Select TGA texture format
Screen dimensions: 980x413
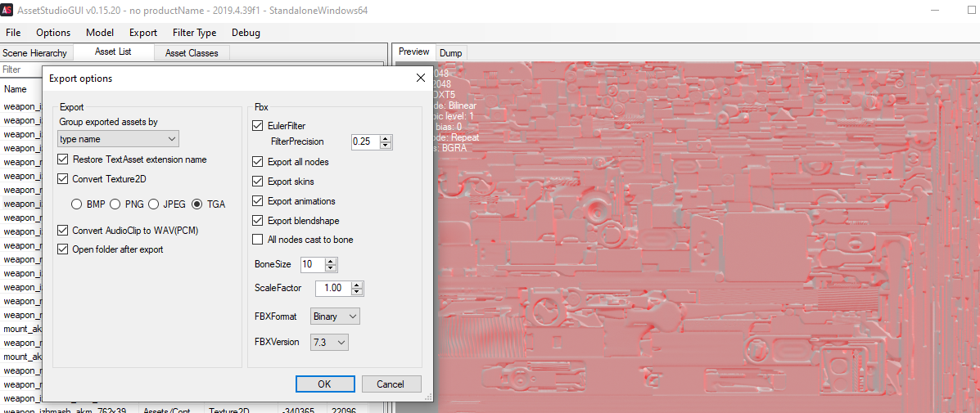(x=197, y=204)
